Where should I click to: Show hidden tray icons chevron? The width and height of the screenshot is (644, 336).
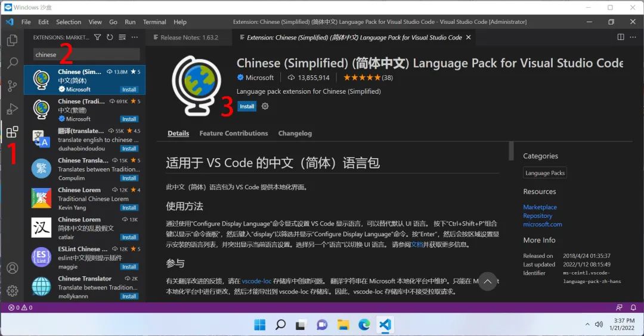[x=587, y=324]
